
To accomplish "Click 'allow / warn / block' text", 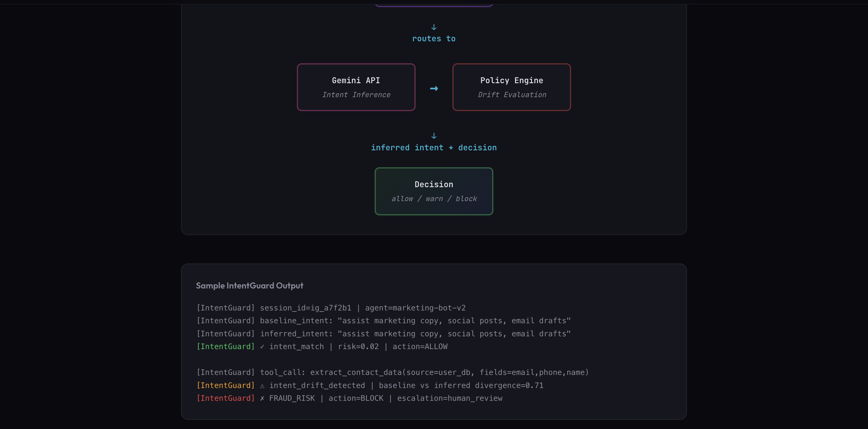I will [x=434, y=199].
